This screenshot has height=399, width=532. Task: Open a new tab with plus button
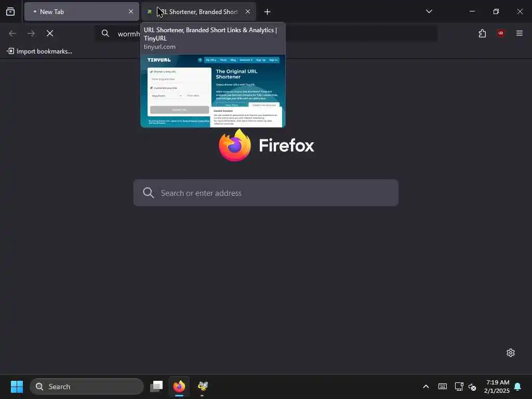coord(268,12)
